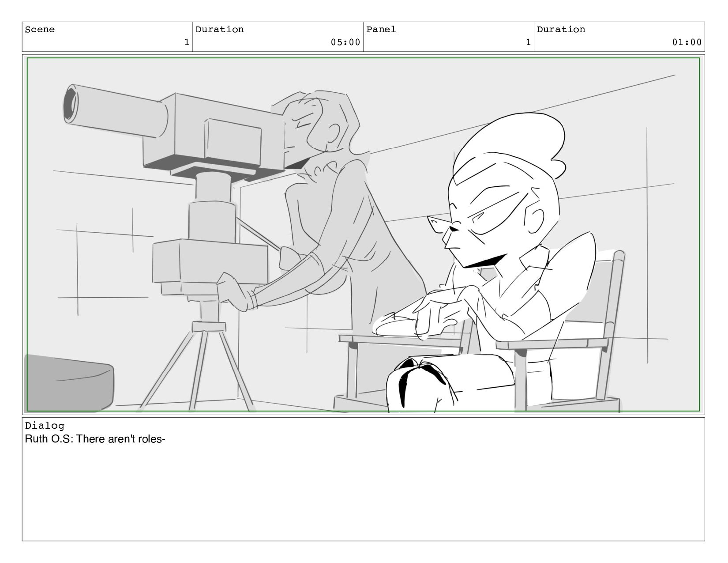Click the Panel label in header
The image size is (728, 563).
(381, 30)
